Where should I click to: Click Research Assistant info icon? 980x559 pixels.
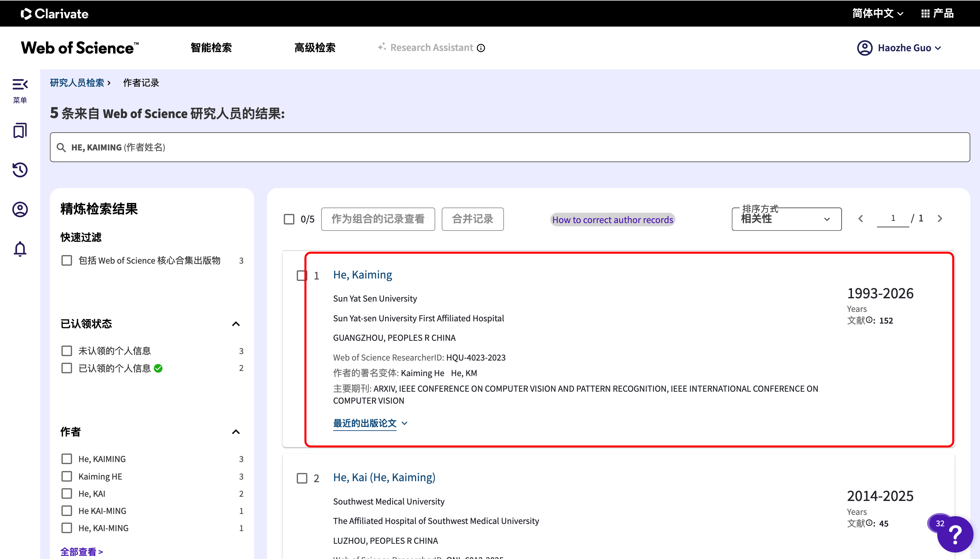pyautogui.click(x=481, y=48)
